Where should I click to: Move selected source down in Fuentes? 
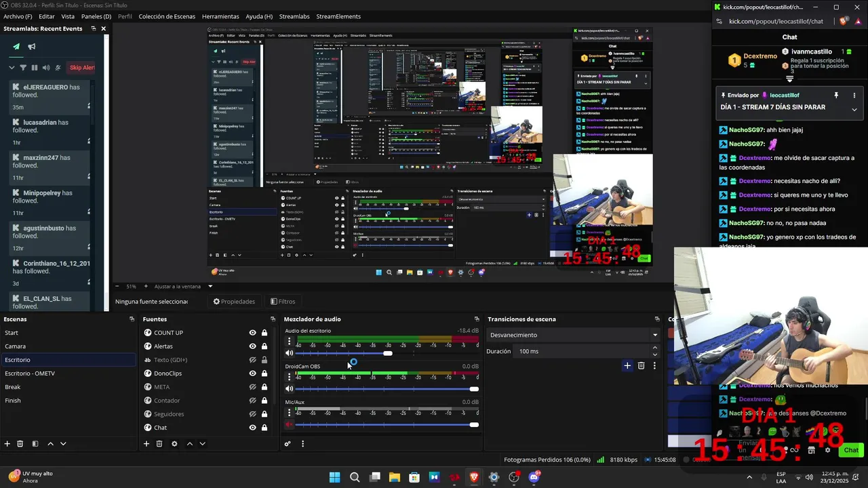[x=202, y=444]
